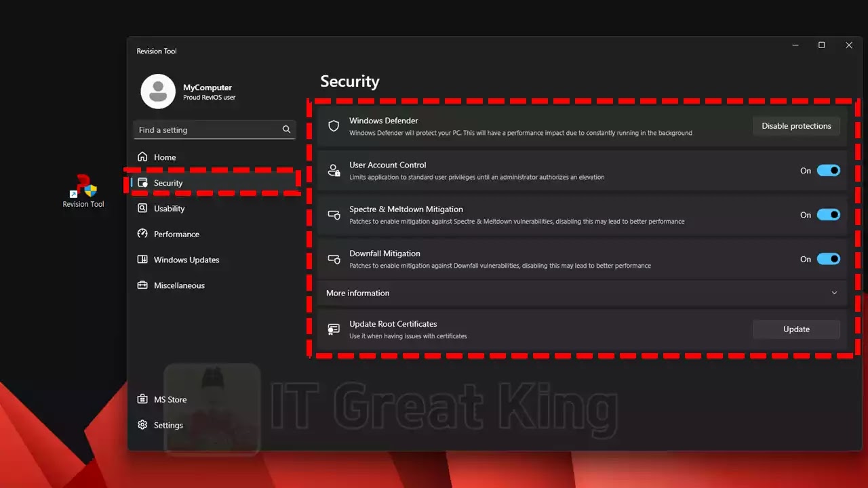Click the Security sidebar icon

(x=142, y=182)
